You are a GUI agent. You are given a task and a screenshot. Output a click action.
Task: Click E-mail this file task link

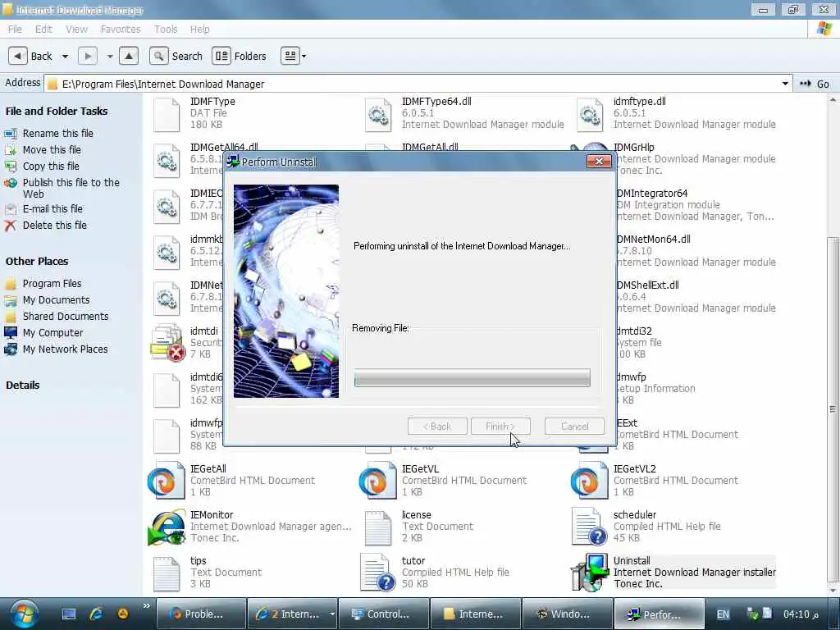coord(52,209)
